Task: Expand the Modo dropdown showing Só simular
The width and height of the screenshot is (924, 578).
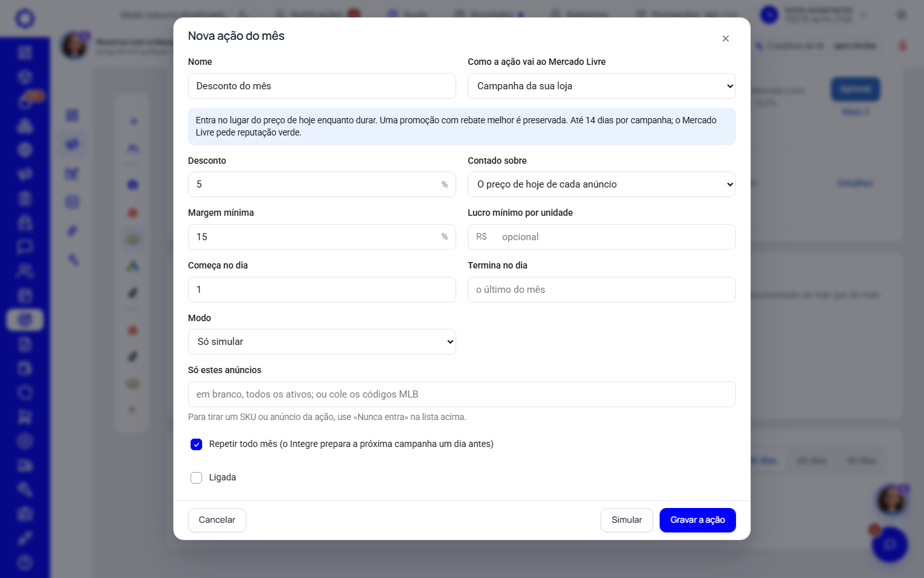Action: point(322,342)
